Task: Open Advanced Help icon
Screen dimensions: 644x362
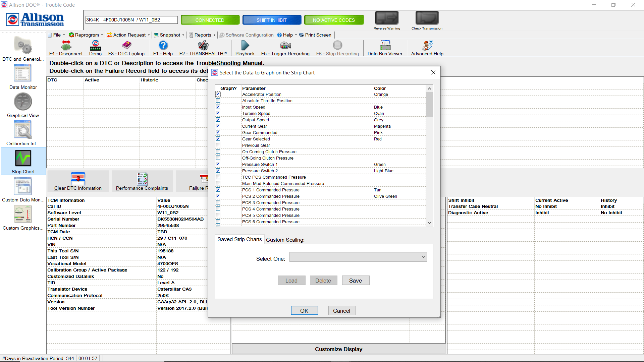Action: point(427,46)
